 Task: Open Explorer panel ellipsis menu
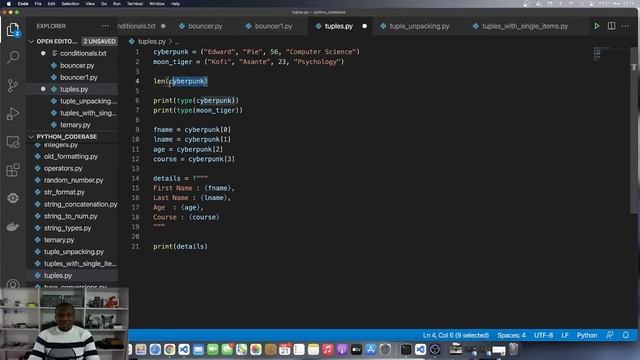(105, 26)
